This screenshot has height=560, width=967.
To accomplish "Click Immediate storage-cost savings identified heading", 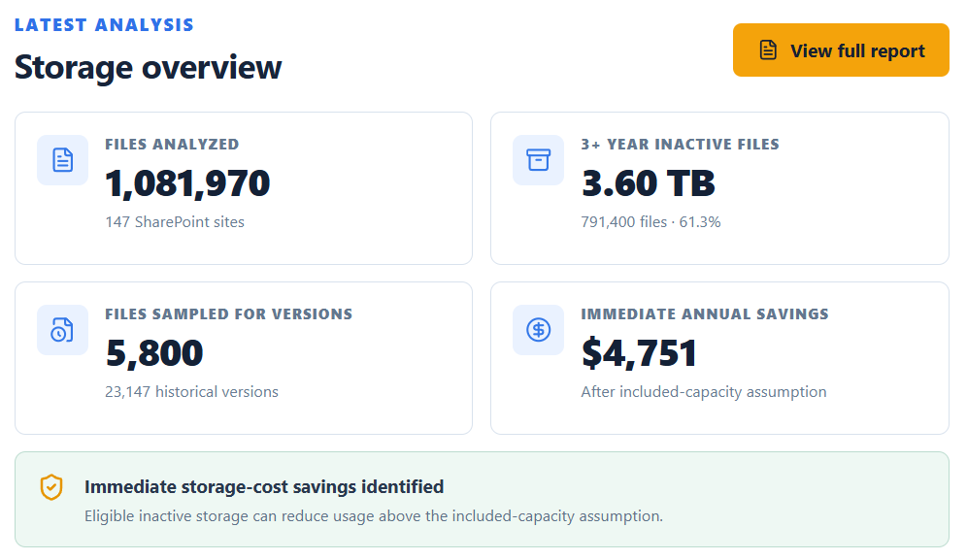I will (x=264, y=486).
